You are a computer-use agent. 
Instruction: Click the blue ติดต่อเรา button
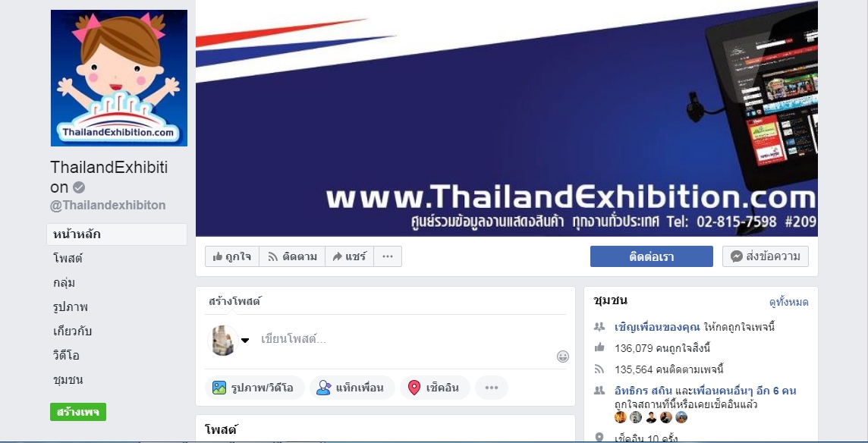(x=652, y=256)
